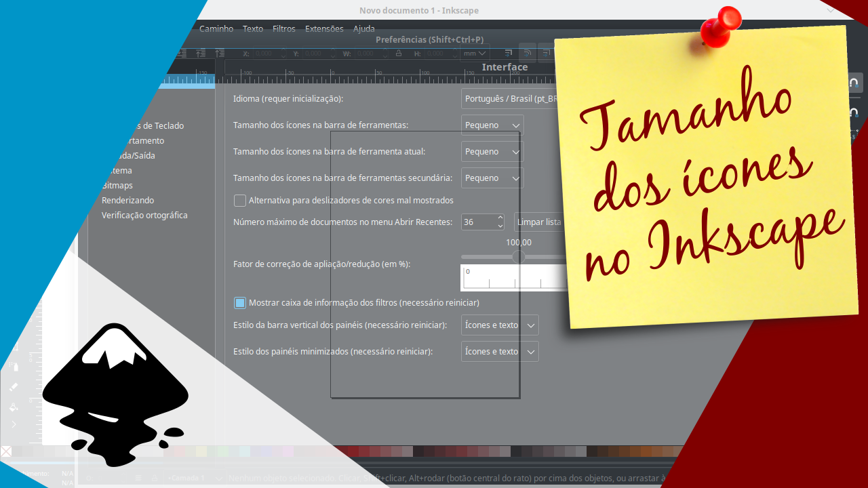
Task: Click the recent documents number stepper arrows
Action: coord(500,222)
